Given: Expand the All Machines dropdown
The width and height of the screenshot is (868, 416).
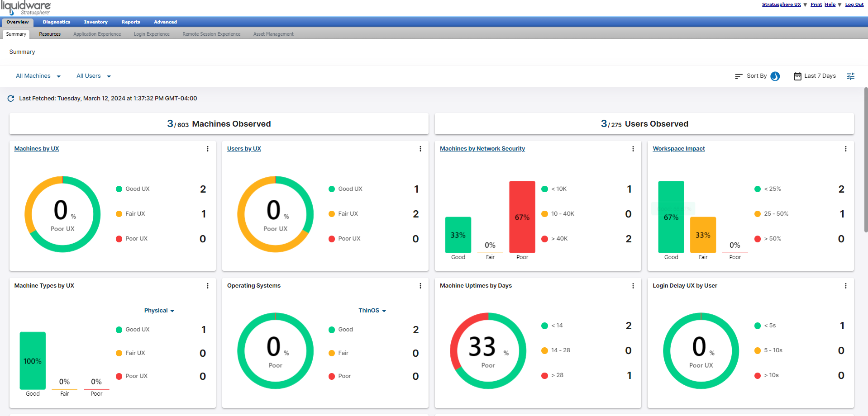Looking at the screenshot, I should click(x=38, y=76).
